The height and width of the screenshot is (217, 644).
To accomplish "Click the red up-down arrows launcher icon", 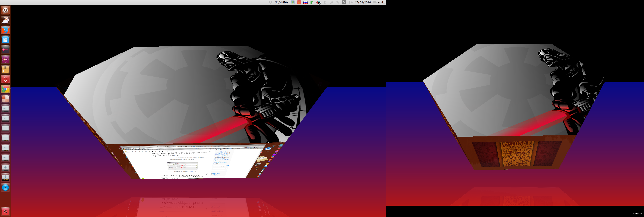I will pos(5,79).
